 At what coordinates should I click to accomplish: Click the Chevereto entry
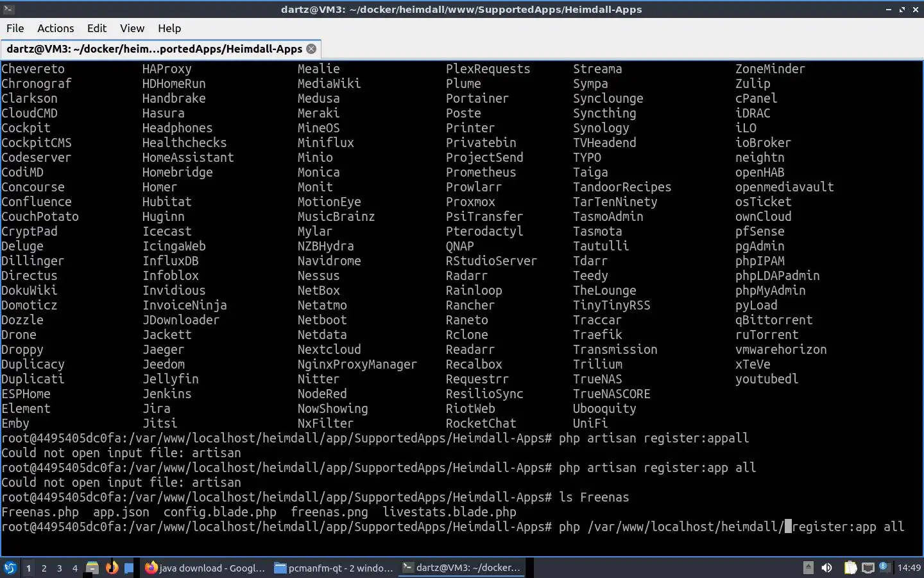[x=33, y=69]
